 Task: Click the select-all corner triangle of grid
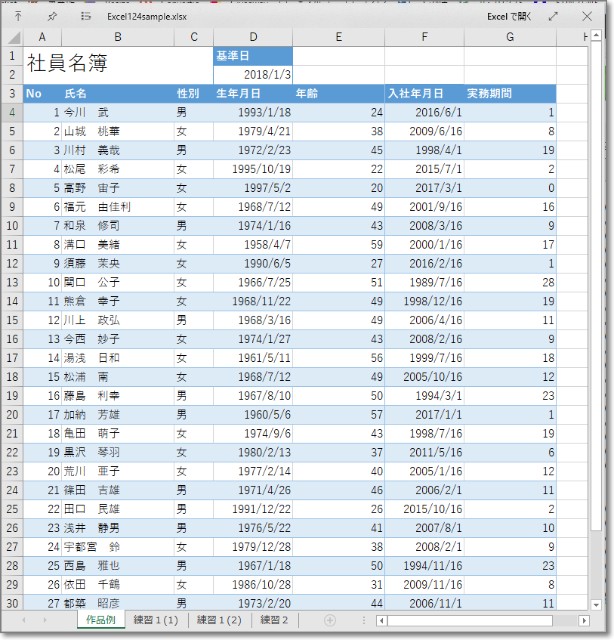[x=12, y=37]
